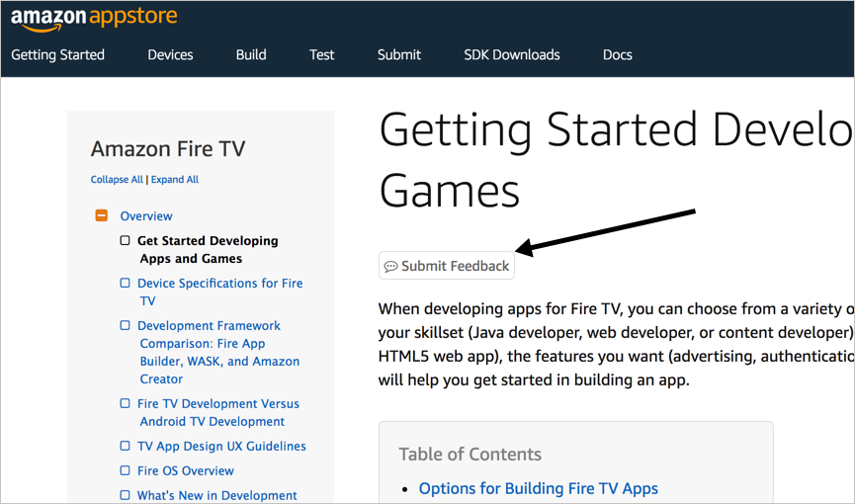Click square bullet beside Get Started Developing Apps
The width and height of the screenshot is (855, 504).
125,240
